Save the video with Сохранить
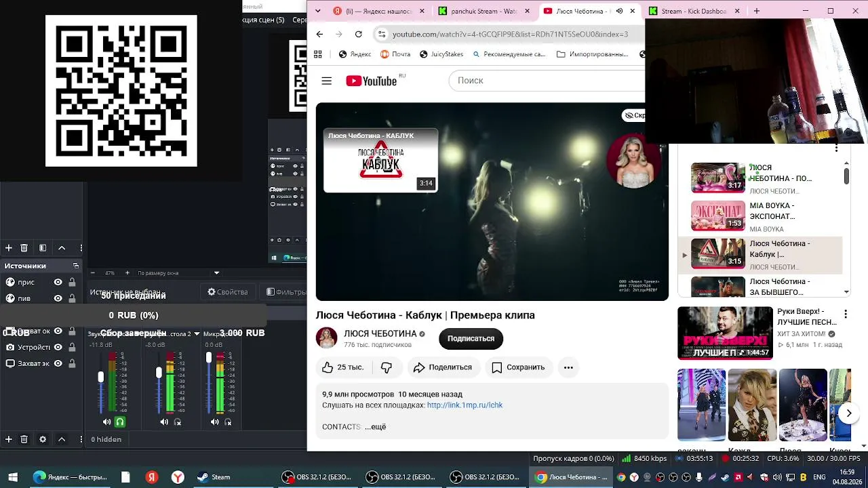This screenshot has height=488, width=868. point(518,367)
